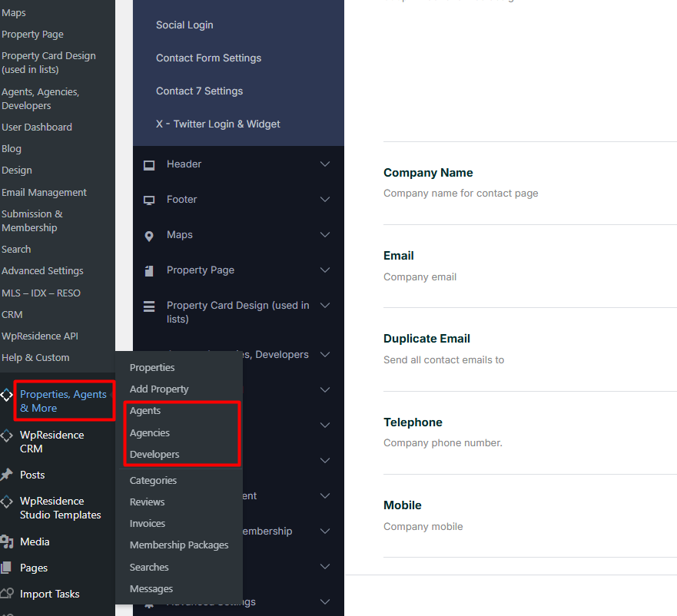Viewport: 677px width, 616px height.
Task: Open X - Twitter Login & Widget settings
Action: pos(217,124)
